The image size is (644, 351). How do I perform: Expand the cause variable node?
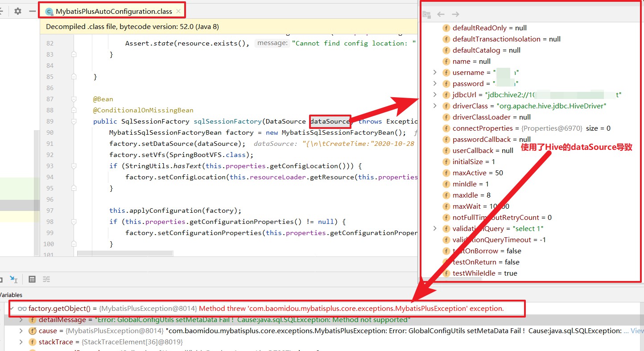click(21, 331)
